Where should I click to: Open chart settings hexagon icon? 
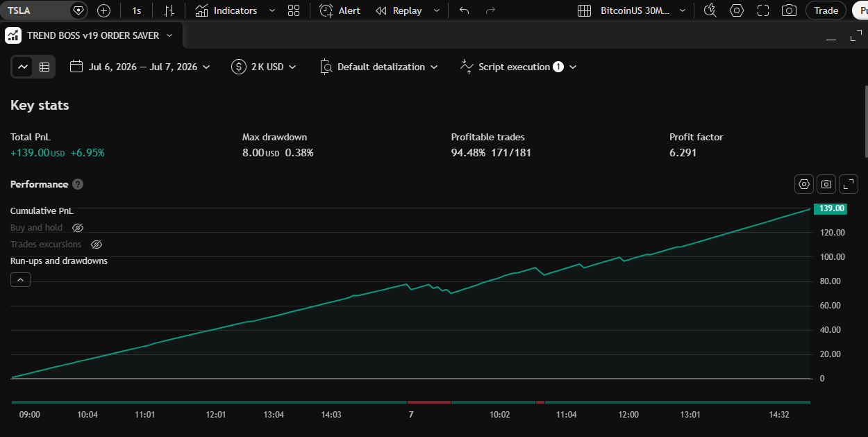[x=737, y=10]
